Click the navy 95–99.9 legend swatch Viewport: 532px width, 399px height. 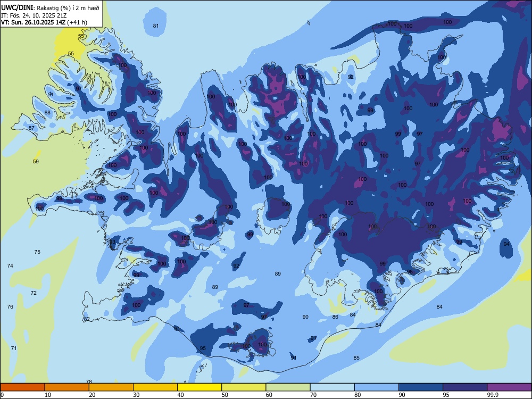point(465,387)
